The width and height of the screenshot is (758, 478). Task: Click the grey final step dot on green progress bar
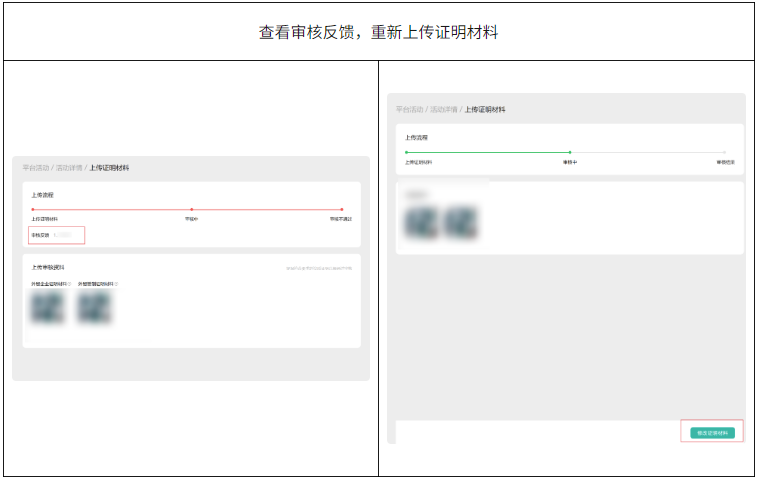pos(724,152)
